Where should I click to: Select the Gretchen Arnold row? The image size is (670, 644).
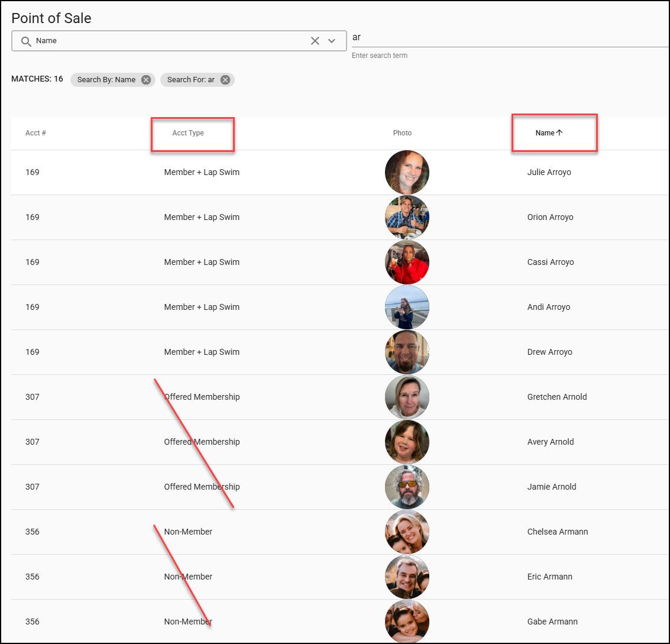point(556,397)
